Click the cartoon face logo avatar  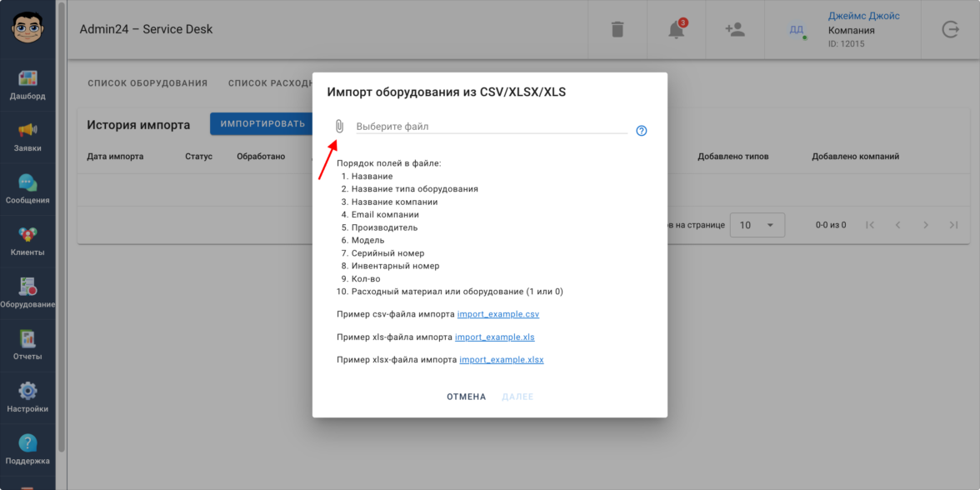[x=27, y=28]
